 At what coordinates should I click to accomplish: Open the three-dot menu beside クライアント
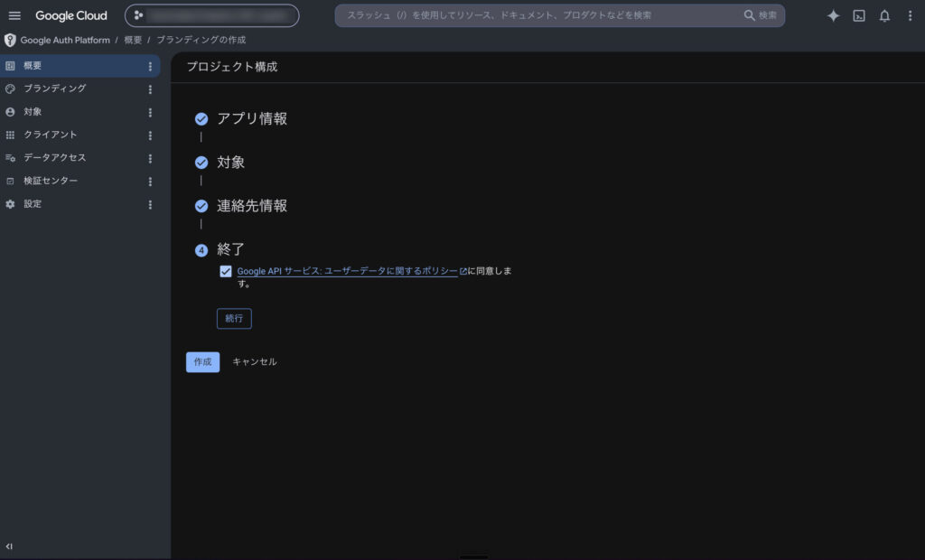pyautogui.click(x=150, y=135)
